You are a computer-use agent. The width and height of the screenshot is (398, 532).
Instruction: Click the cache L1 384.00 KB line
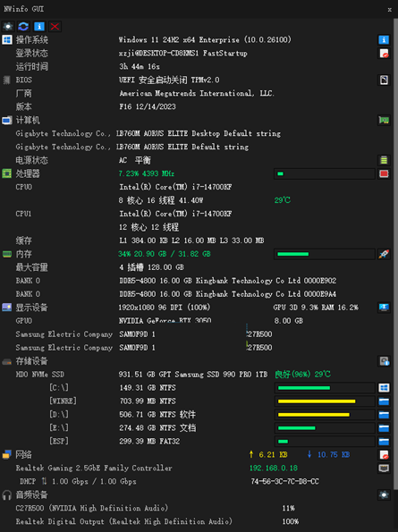[x=191, y=241]
